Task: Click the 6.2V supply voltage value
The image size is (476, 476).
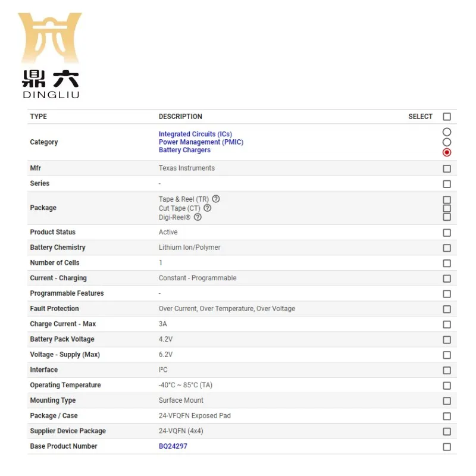Action: (x=165, y=354)
